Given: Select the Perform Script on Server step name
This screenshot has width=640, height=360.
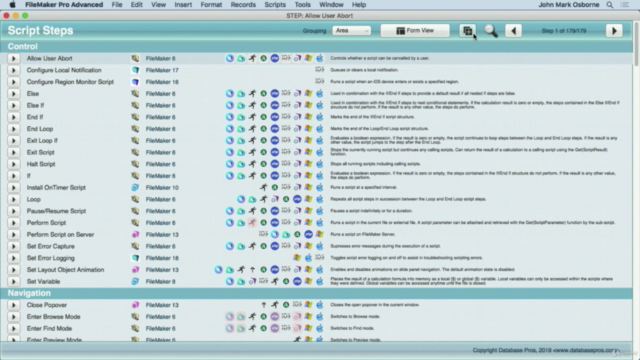Looking at the screenshot, I should (60, 235).
